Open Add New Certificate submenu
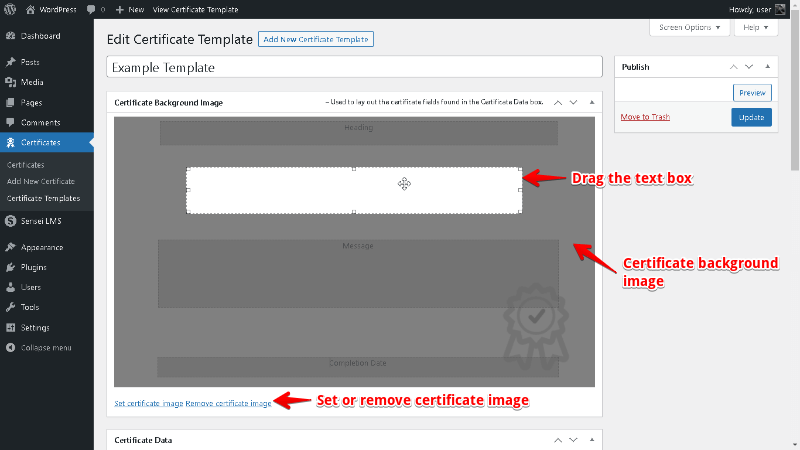Viewport: 800px width, 450px height. point(41,181)
